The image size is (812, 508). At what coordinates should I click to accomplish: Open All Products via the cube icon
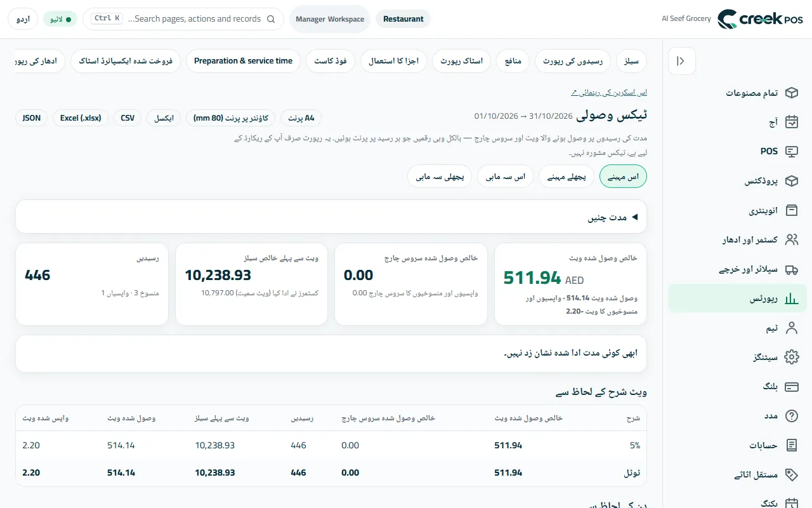point(791,93)
